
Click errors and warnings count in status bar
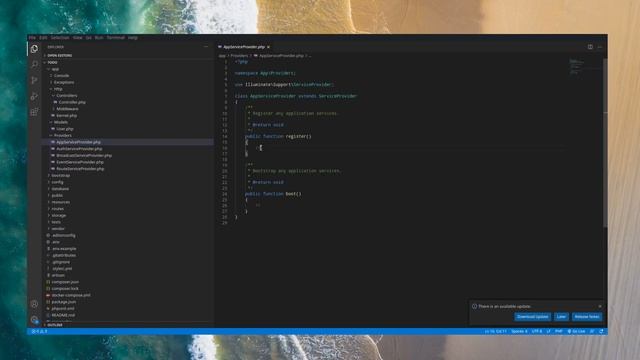tap(40, 331)
